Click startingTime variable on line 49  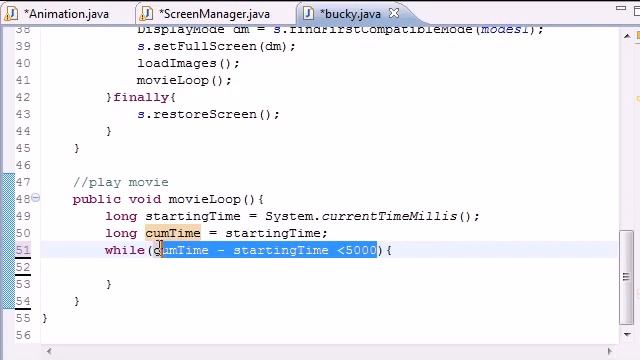(193, 216)
